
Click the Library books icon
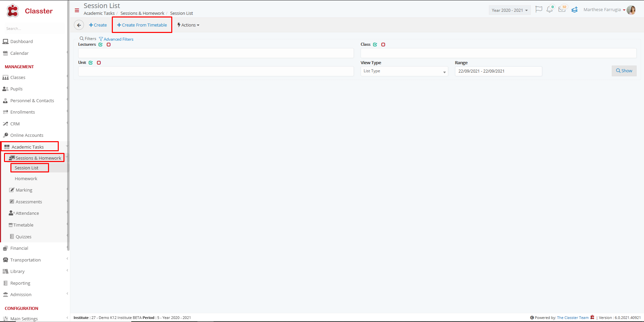[x=5, y=272]
